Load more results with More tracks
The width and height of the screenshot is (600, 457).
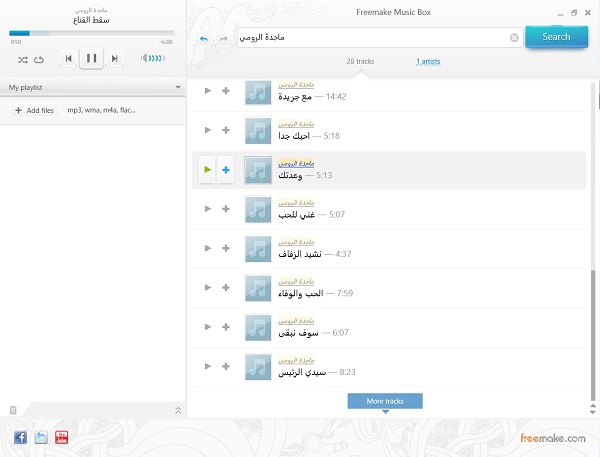[385, 401]
